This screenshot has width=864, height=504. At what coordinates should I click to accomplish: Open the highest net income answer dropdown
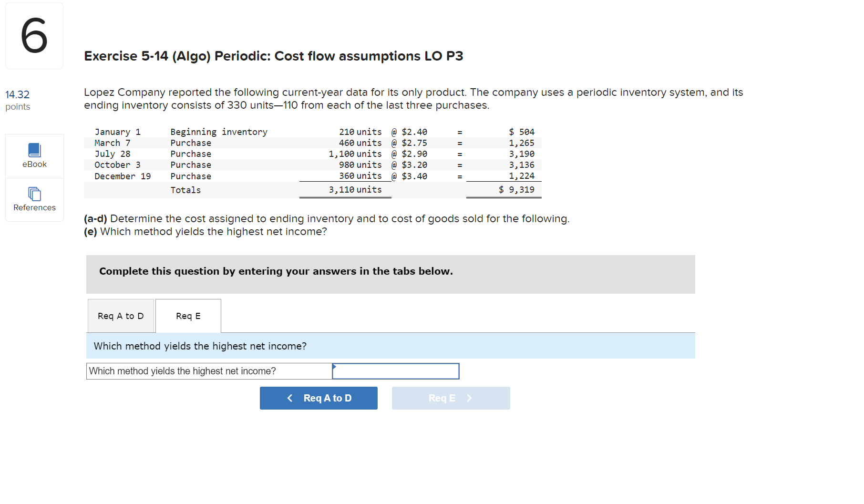(396, 371)
